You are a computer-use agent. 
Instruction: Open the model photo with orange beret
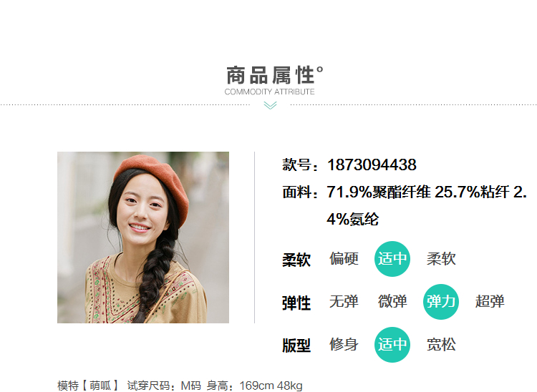[143, 237]
